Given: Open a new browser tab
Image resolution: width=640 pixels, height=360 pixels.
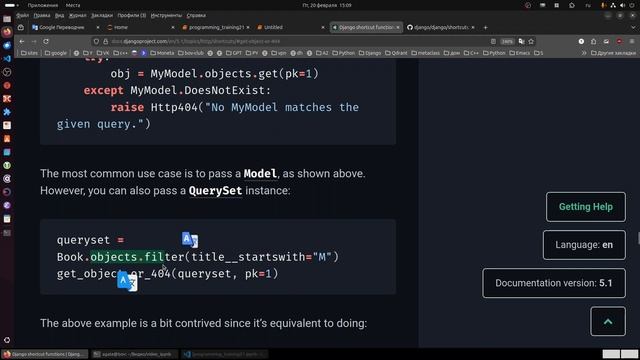Looking at the screenshot, I should [485, 27].
